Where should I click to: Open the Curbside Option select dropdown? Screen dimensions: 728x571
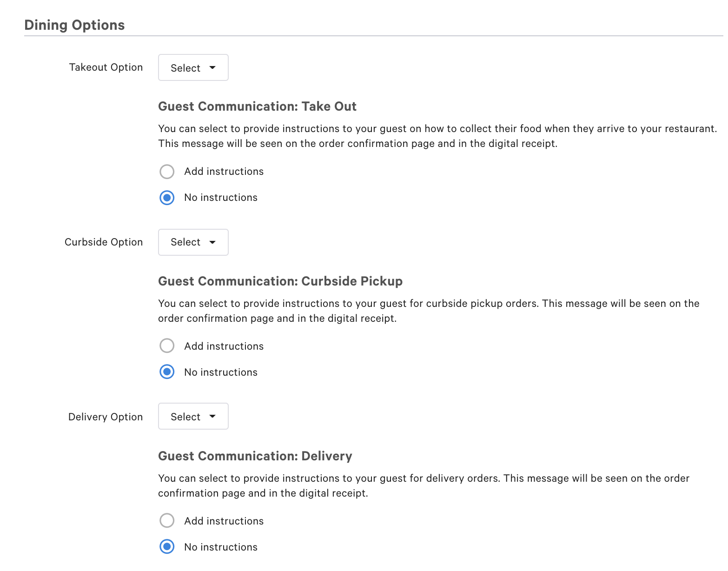click(193, 242)
